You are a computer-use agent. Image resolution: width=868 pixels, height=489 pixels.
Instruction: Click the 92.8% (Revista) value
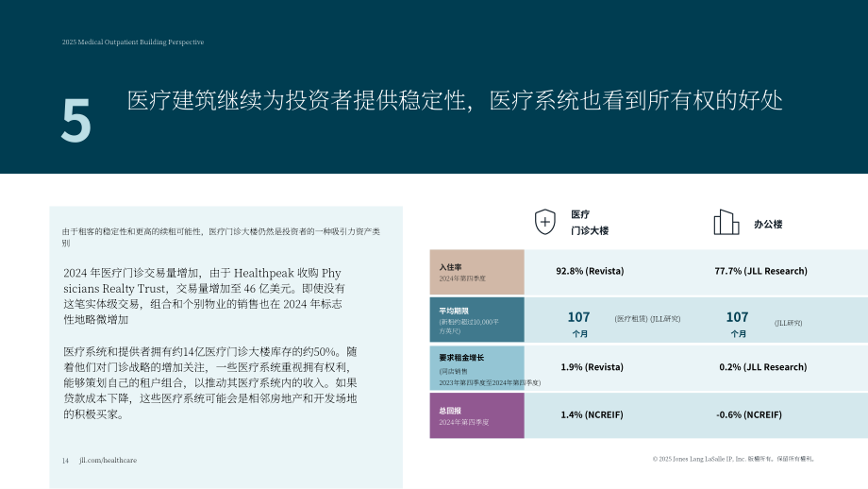coord(590,271)
